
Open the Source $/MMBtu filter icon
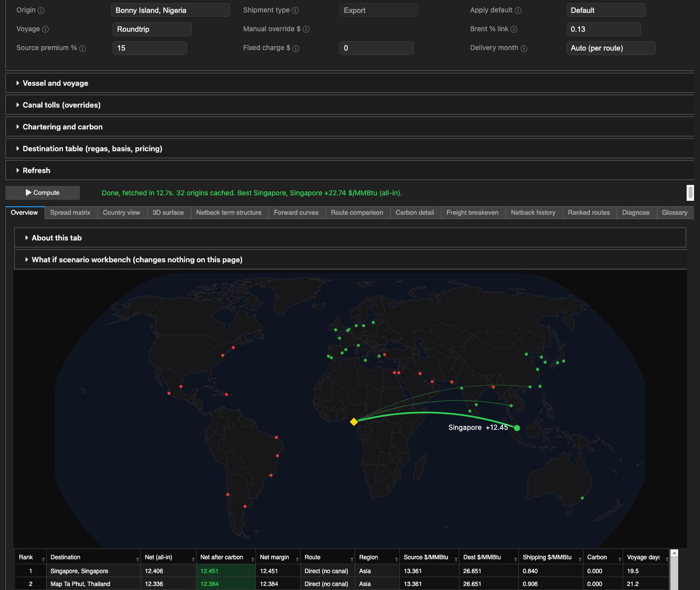pyautogui.click(x=456, y=560)
